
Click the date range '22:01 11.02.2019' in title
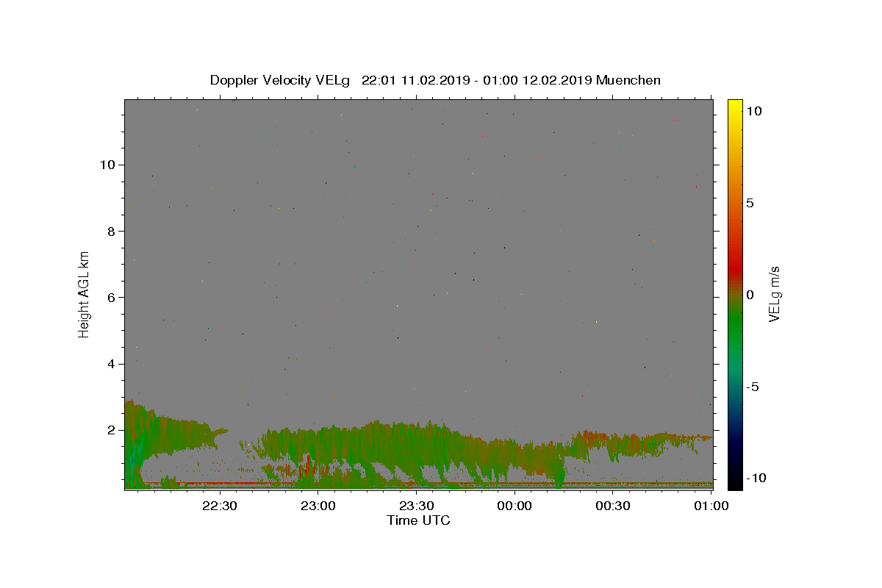click(415, 80)
